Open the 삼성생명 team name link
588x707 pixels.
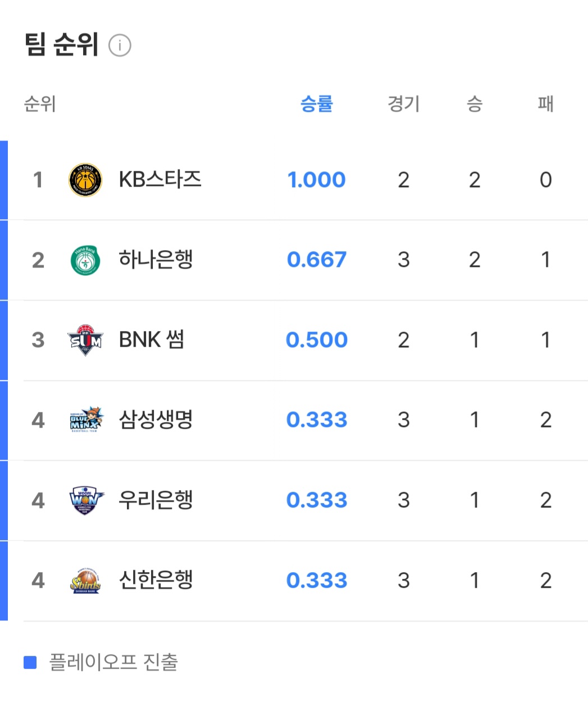tap(156, 420)
